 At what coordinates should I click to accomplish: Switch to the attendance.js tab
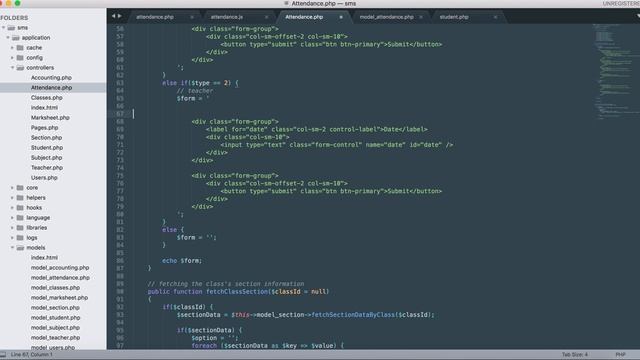pyautogui.click(x=227, y=17)
